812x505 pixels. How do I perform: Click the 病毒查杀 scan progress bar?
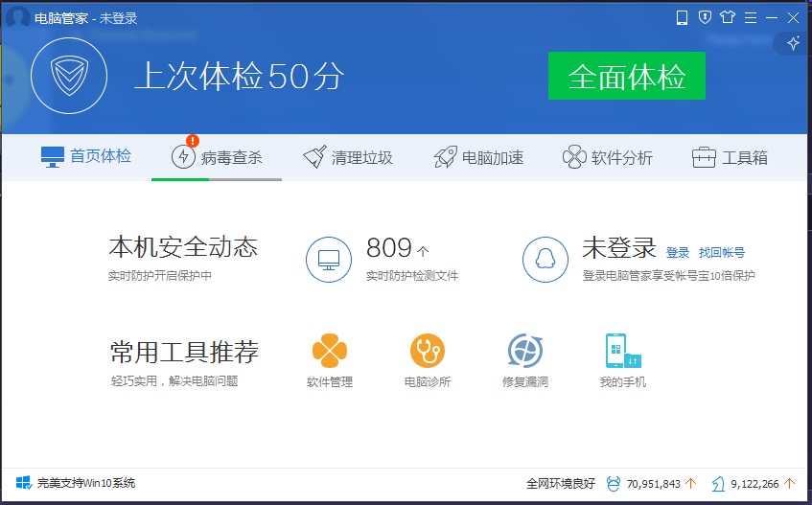point(217,179)
